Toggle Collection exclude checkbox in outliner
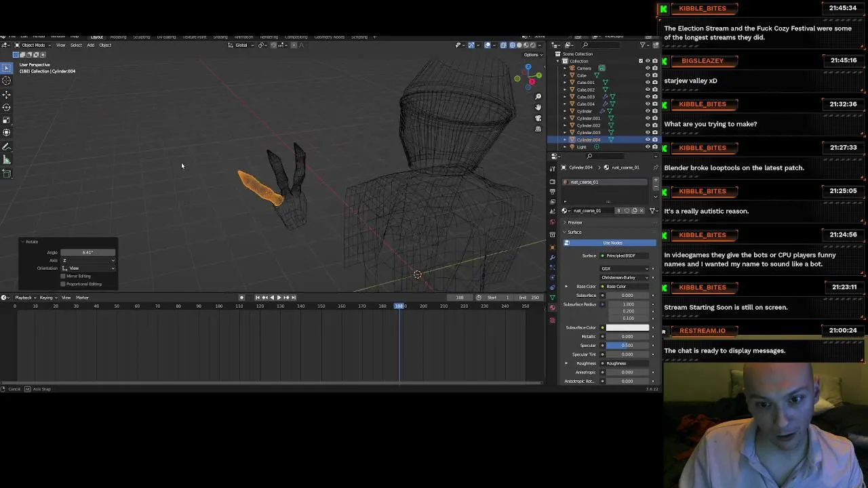The width and height of the screenshot is (868, 488). pyautogui.click(x=641, y=61)
